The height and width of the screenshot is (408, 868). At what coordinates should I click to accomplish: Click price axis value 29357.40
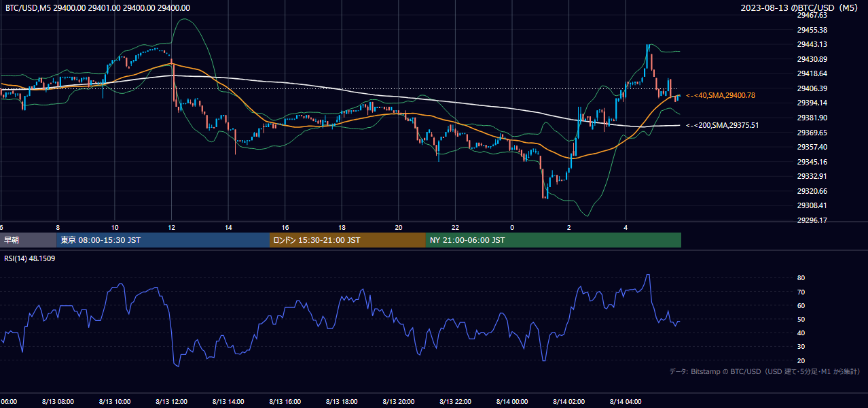(812, 147)
